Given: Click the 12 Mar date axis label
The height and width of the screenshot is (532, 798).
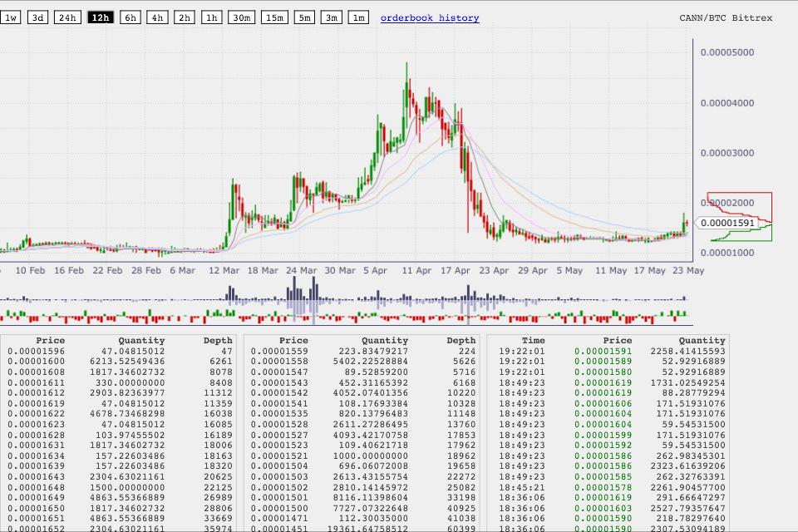Looking at the screenshot, I should point(224,270).
